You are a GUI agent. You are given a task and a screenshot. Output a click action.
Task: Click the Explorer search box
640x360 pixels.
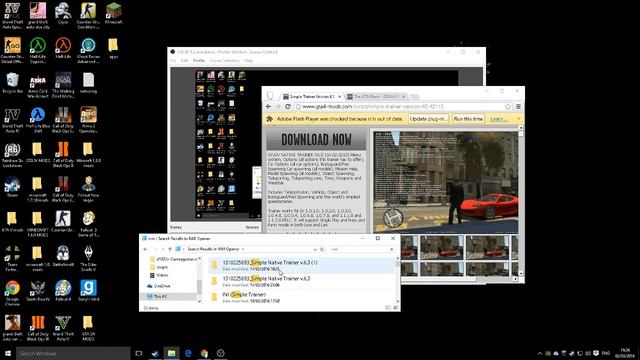361,249
